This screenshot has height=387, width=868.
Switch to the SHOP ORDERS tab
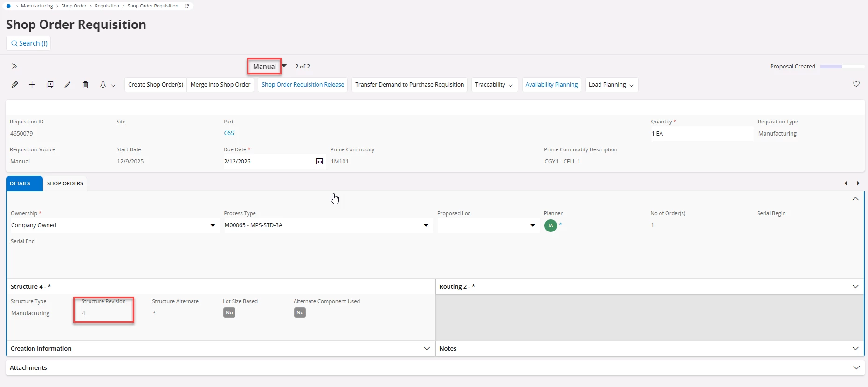pos(65,183)
